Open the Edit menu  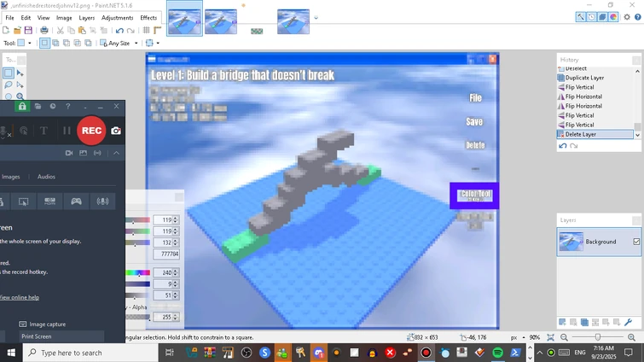[x=26, y=18]
